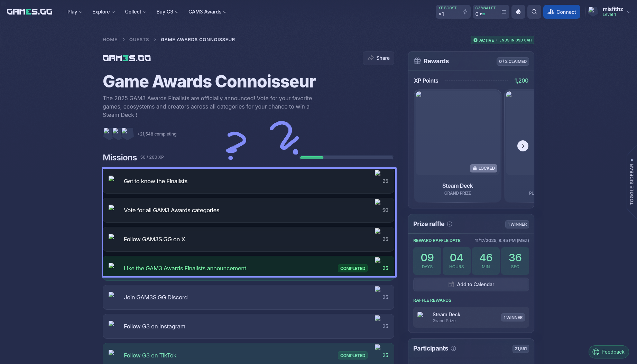Click the search magnifier icon
This screenshot has width=637, height=364.
pyautogui.click(x=534, y=12)
